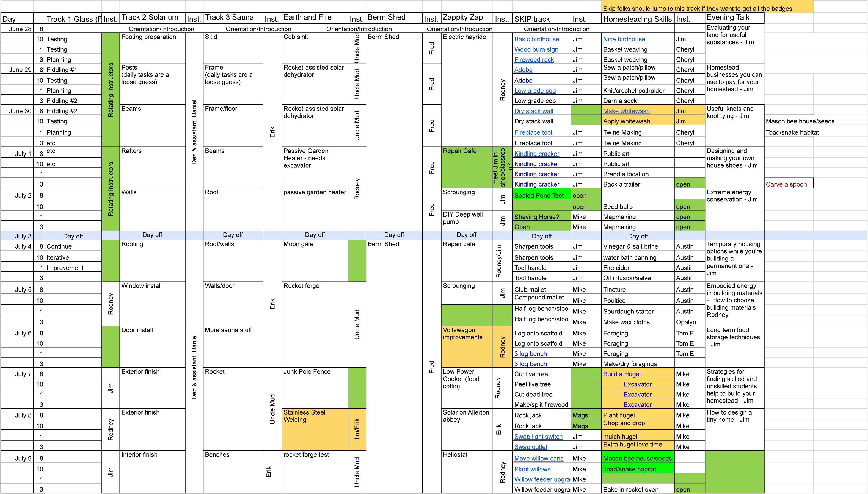This screenshot has width=868, height=494.
Task: Select the Earth and Fire header cell
Action: click(x=315, y=18)
